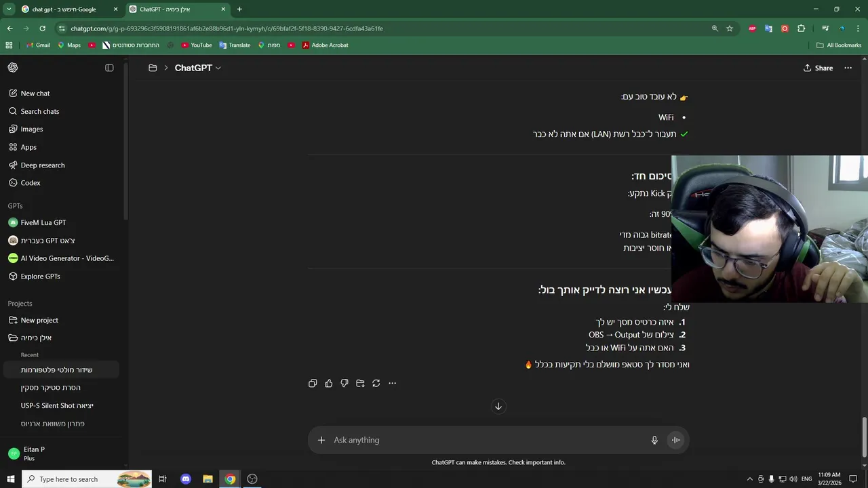Image resolution: width=868 pixels, height=488 pixels.
Task: Open the browser tab search dropdown
Action: tap(9, 9)
